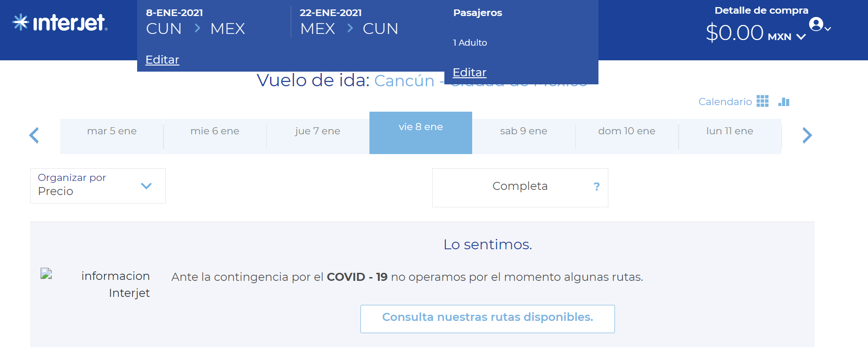
Task: Click the 1 Adulto passenger text
Action: 470,42
